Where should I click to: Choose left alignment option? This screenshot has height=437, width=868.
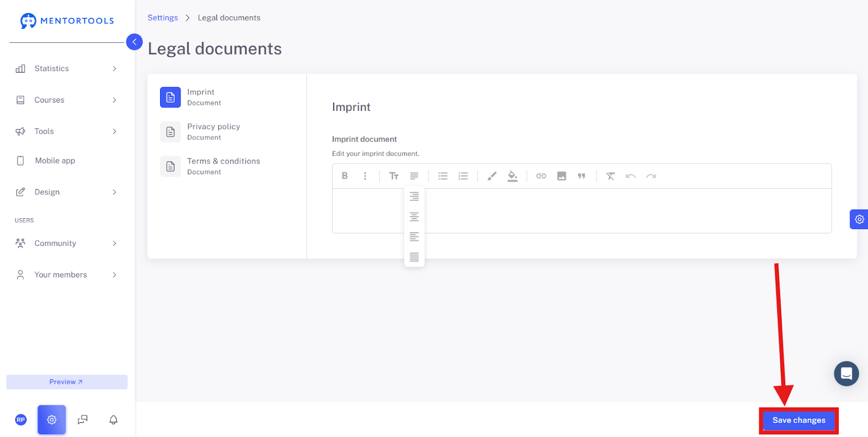pos(414,237)
